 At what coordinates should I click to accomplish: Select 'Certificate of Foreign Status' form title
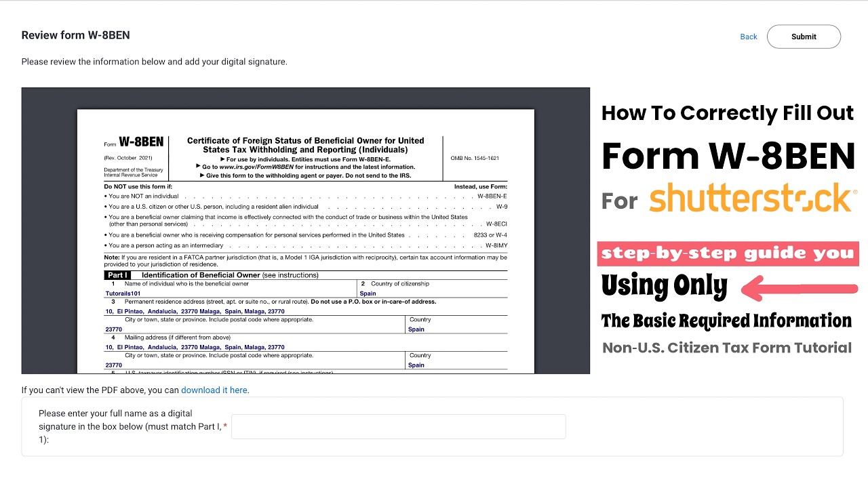point(305,145)
